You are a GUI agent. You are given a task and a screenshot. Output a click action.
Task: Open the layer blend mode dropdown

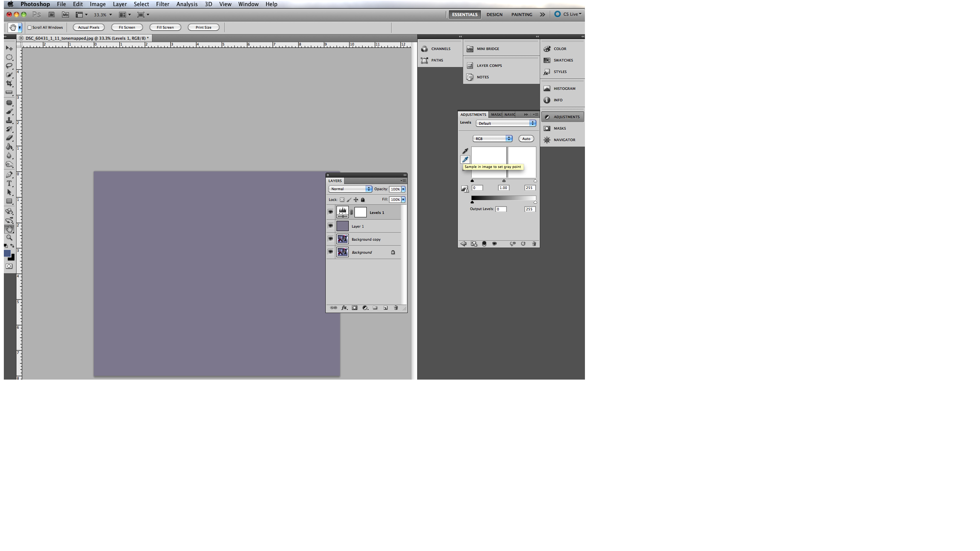350,189
